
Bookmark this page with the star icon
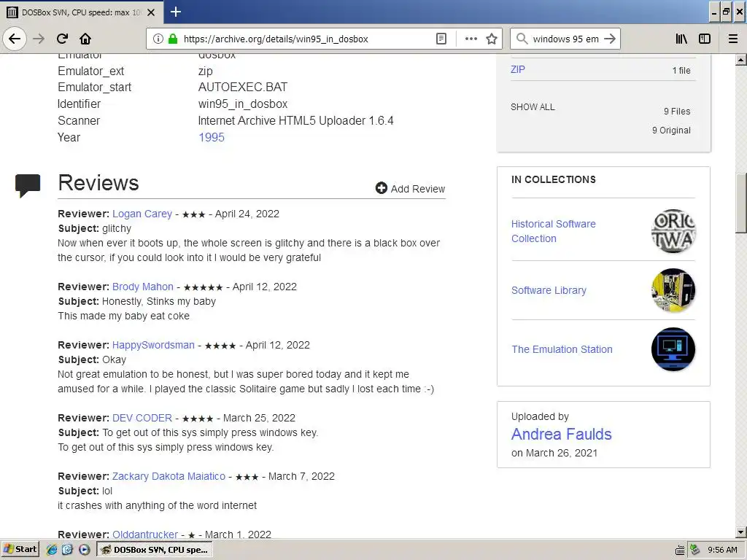pos(492,39)
